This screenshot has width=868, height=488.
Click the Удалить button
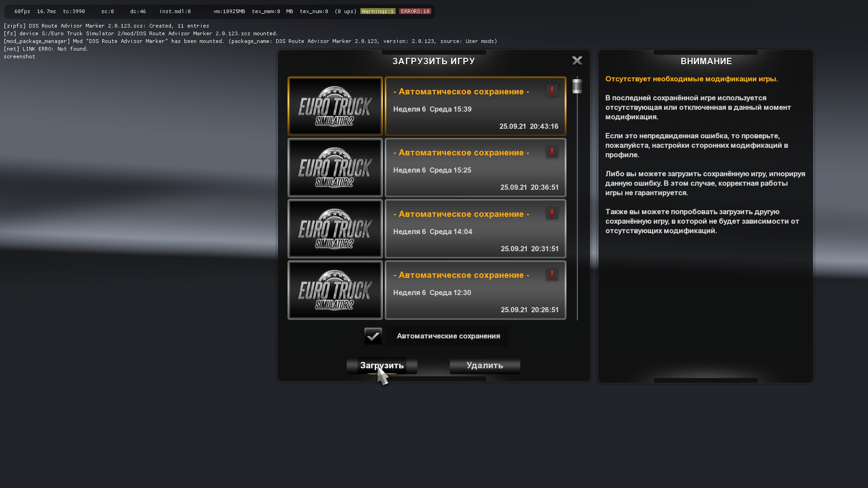(x=485, y=366)
